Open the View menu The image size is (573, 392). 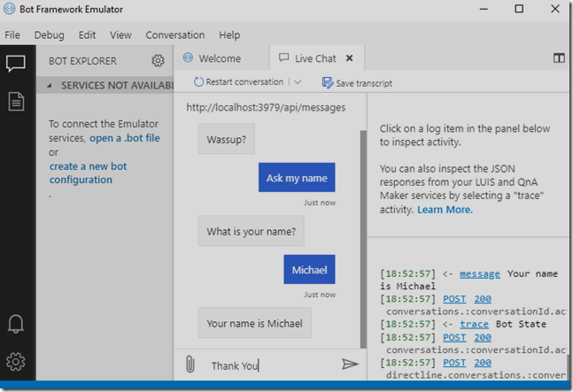point(120,35)
